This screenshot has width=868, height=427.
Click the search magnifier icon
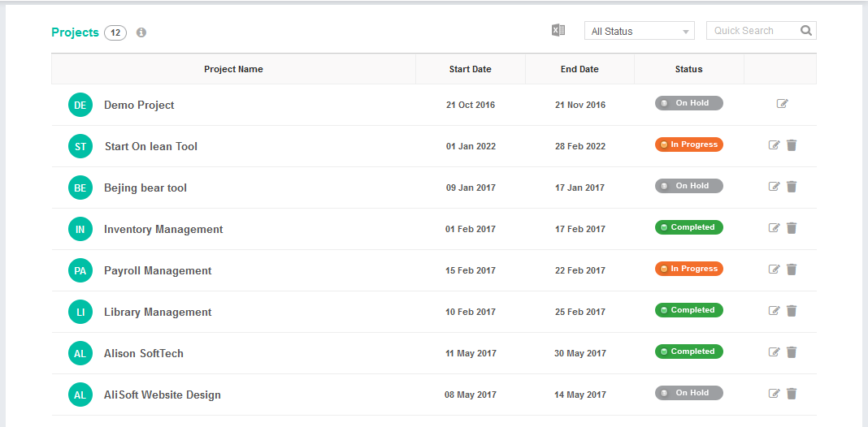pos(805,31)
